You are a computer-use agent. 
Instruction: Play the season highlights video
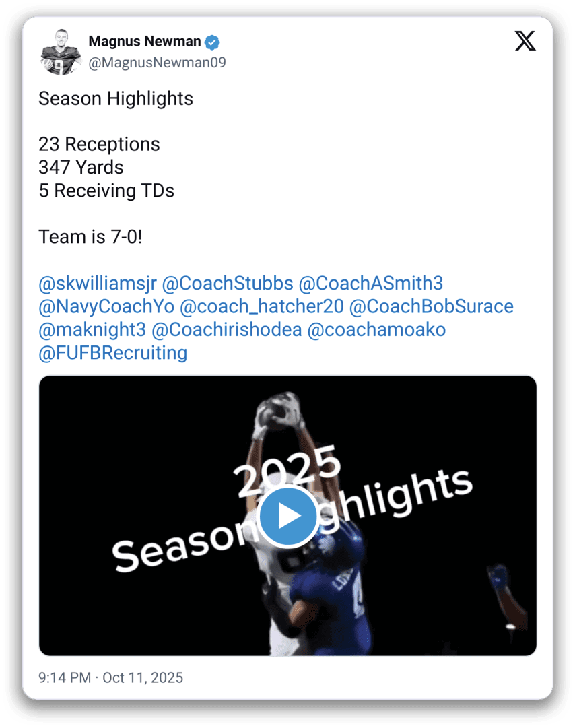[287, 516]
